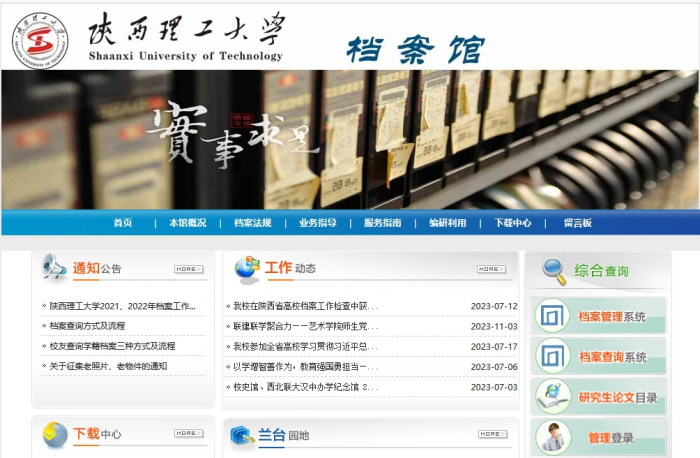Open 首页 in navigation bar
Viewport: 700px width, 458px height.
click(x=123, y=223)
